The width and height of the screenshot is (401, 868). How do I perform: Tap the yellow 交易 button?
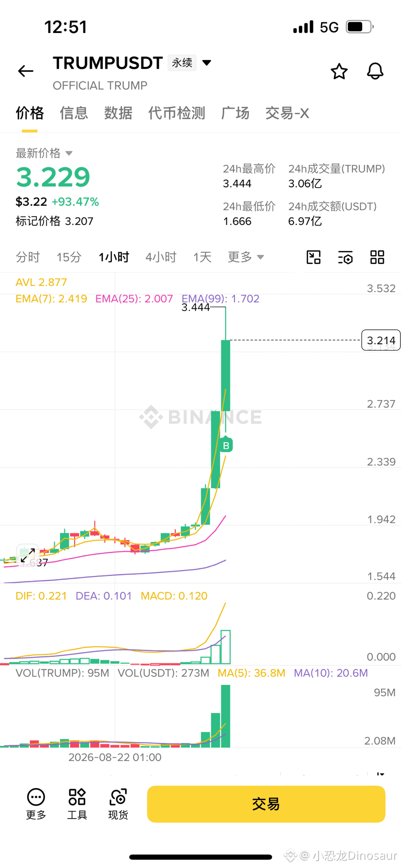tap(266, 804)
